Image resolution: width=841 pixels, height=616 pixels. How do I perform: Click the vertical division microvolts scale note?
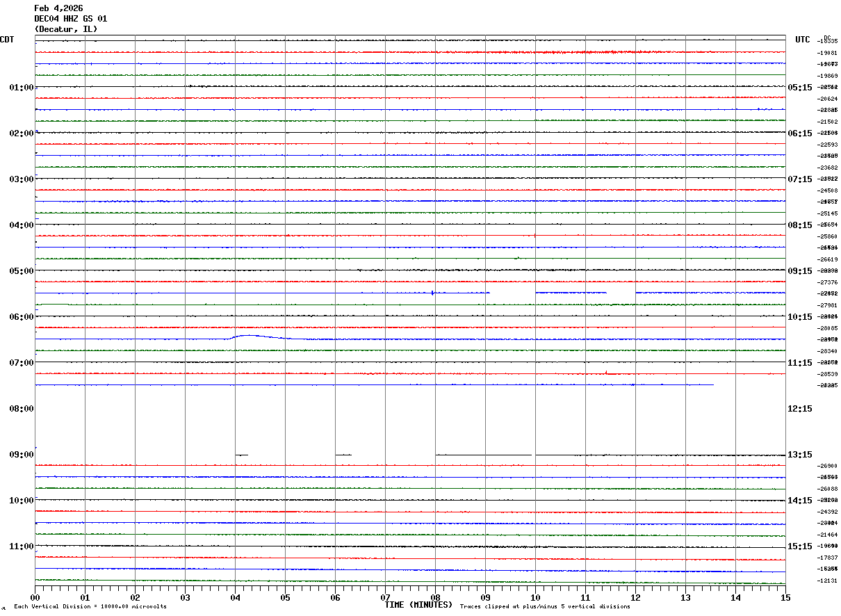point(90,607)
